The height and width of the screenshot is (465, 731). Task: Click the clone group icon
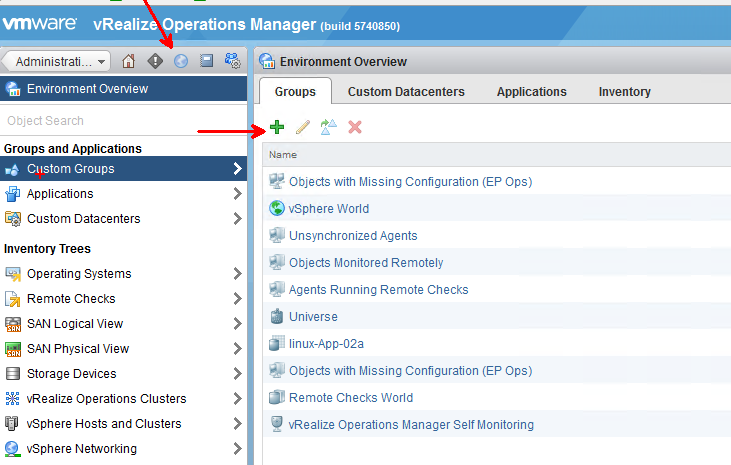(x=328, y=127)
